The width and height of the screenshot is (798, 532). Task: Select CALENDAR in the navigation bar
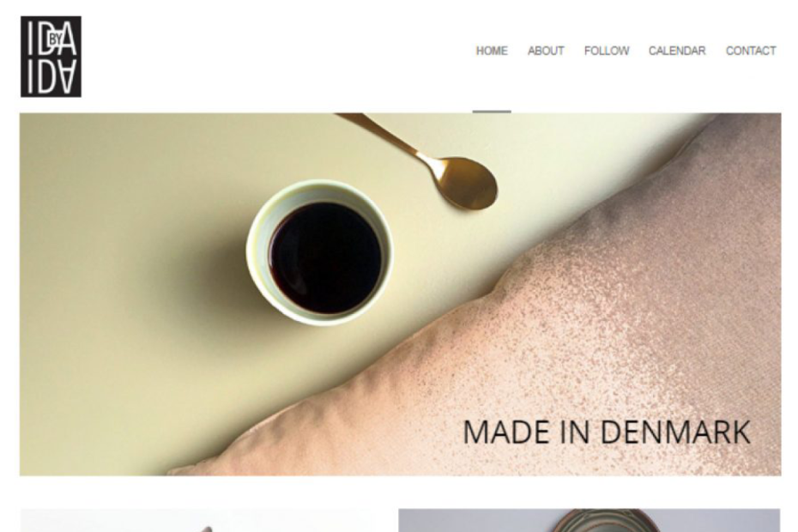(x=677, y=51)
